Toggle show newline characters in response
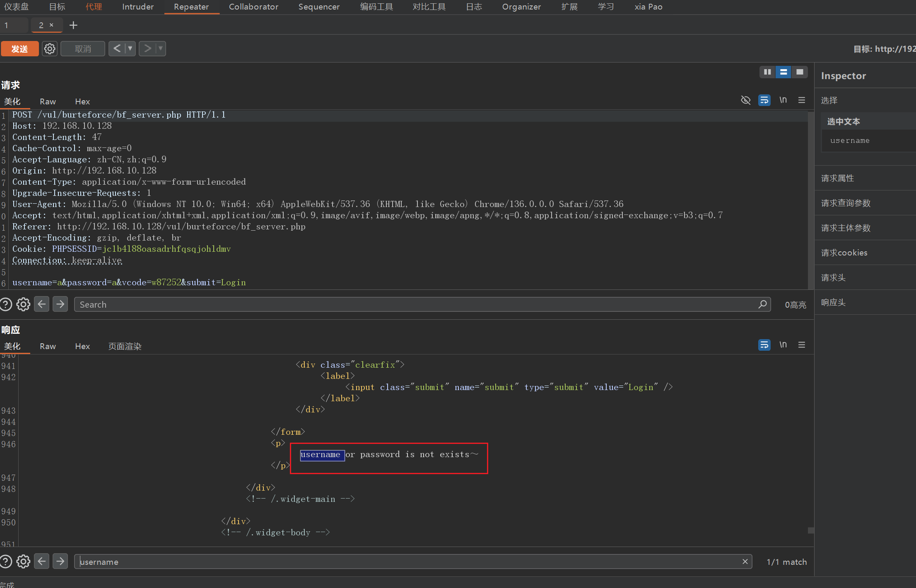 pos(783,345)
